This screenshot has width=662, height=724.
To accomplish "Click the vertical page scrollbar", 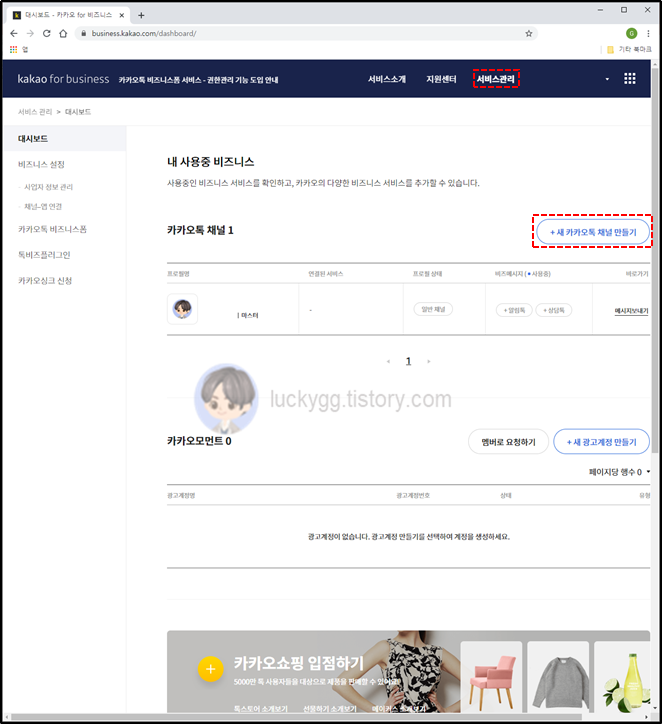I will [x=655, y=259].
